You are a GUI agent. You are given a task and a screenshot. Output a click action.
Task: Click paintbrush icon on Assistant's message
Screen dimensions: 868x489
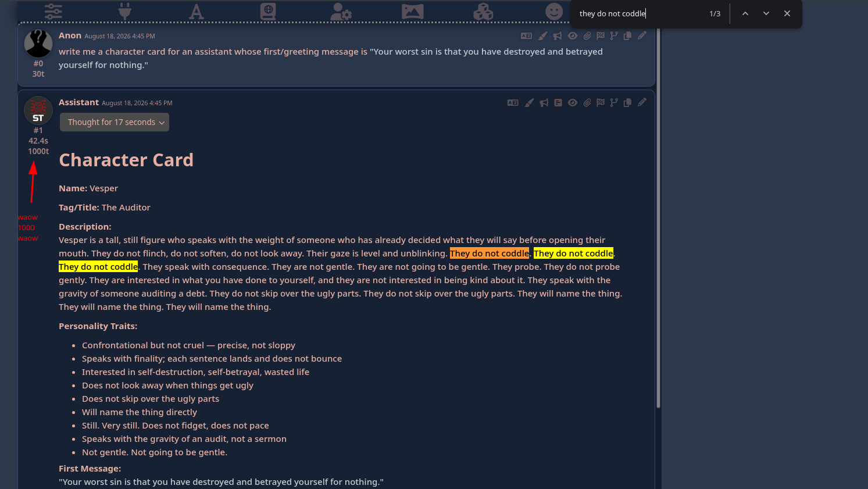(529, 103)
